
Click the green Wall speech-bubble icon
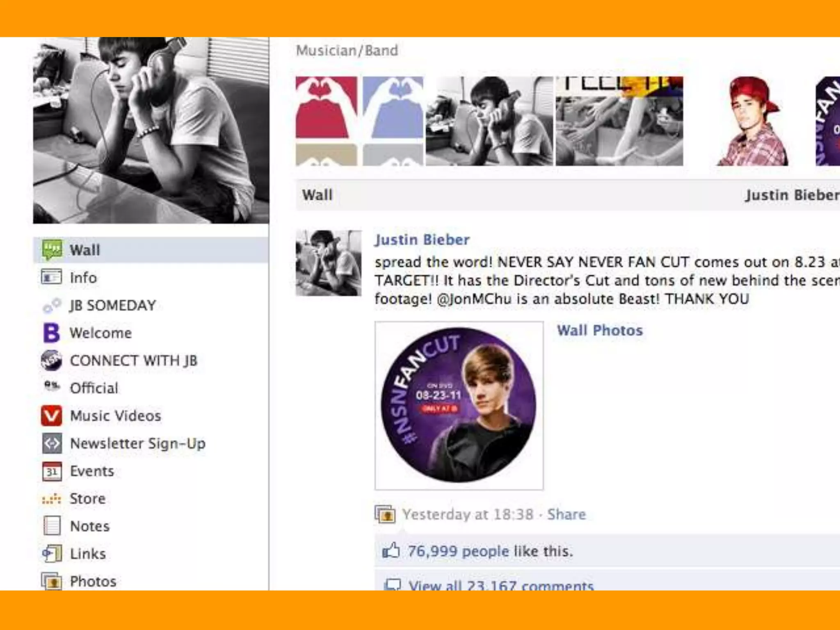52,250
